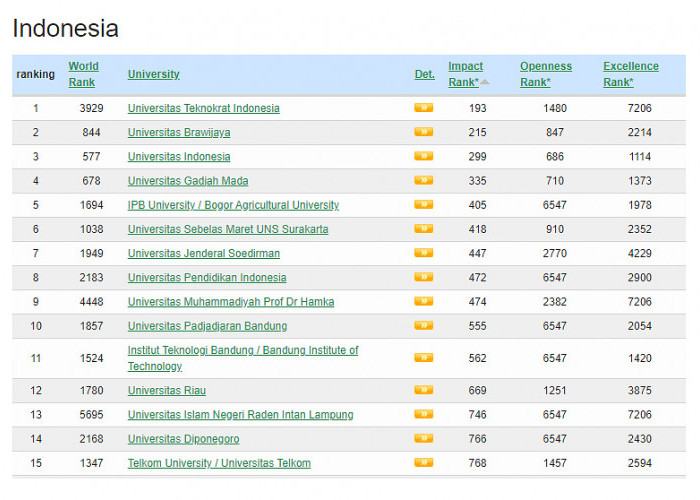Screen dimensions: 700x500
Task: Open Universitas Brawijaya link
Action: pos(179,132)
